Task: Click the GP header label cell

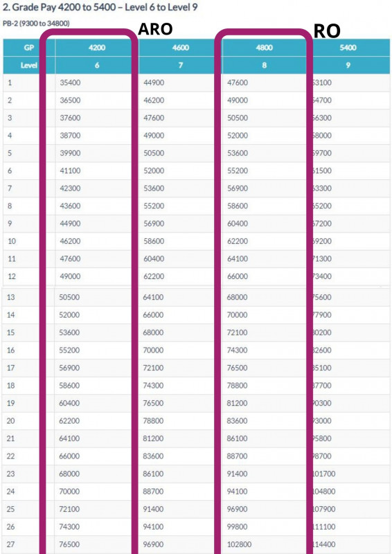Action: pyautogui.click(x=29, y=48)
